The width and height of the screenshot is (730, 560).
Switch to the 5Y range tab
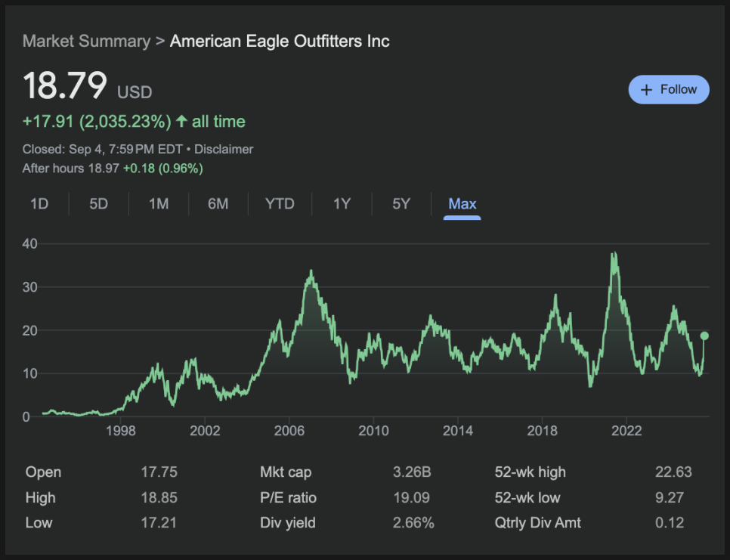click(401, 204)
